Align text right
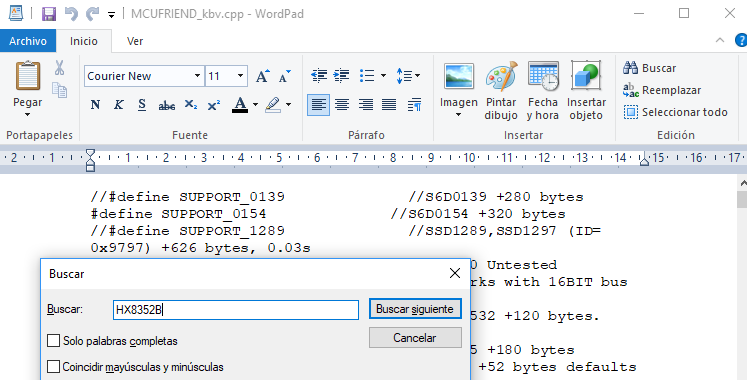The image size is (747, 380). 365,105
